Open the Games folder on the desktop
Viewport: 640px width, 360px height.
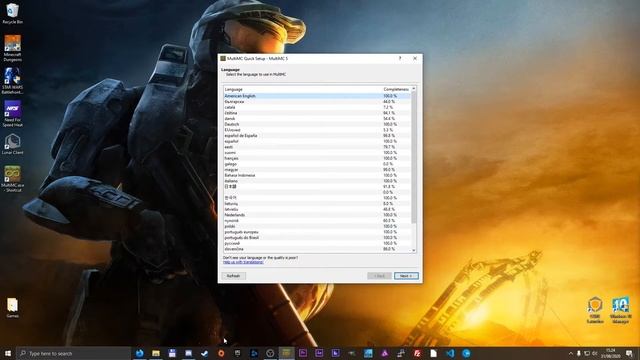[13, 307]
